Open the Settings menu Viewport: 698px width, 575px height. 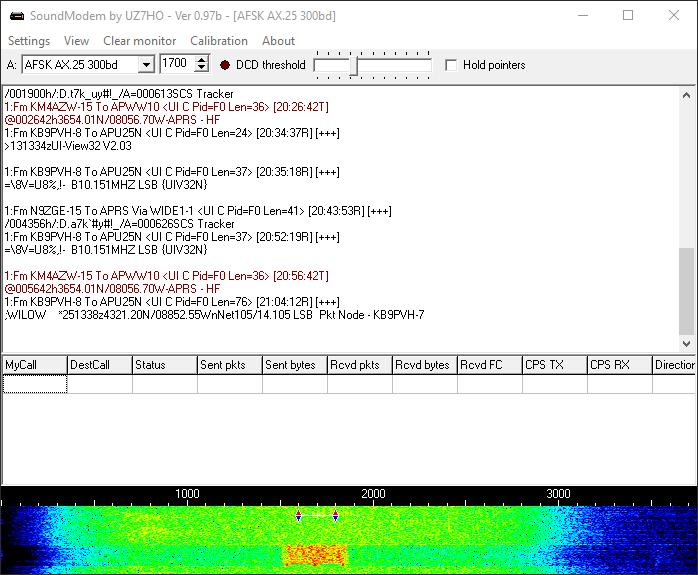(x=29, y=41)
